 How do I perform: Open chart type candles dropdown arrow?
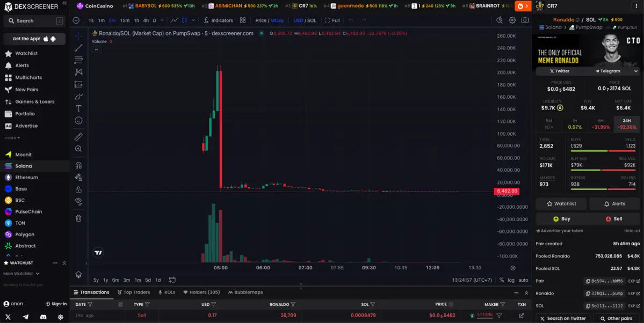click(193, 20)
